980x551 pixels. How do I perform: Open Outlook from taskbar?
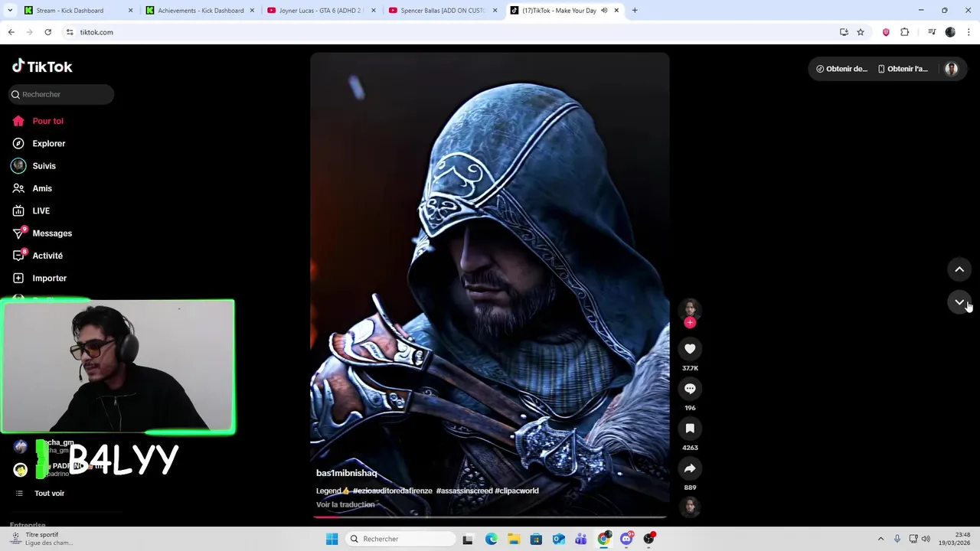[559, 539]
